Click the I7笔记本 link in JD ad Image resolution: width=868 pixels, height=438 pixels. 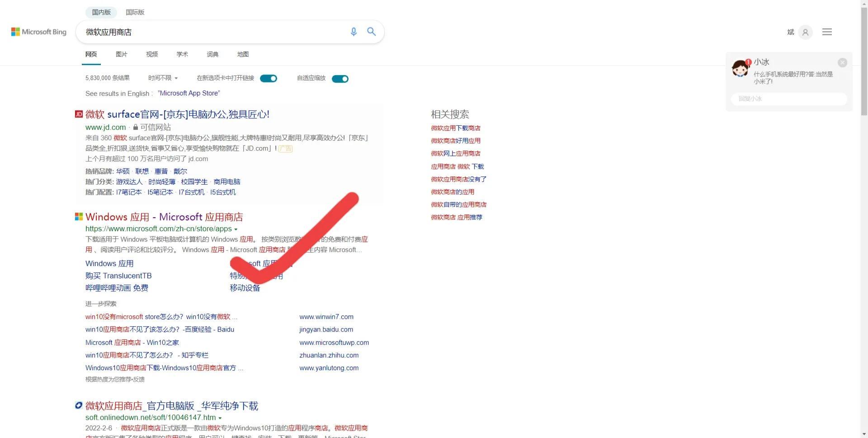coord(129,192)
